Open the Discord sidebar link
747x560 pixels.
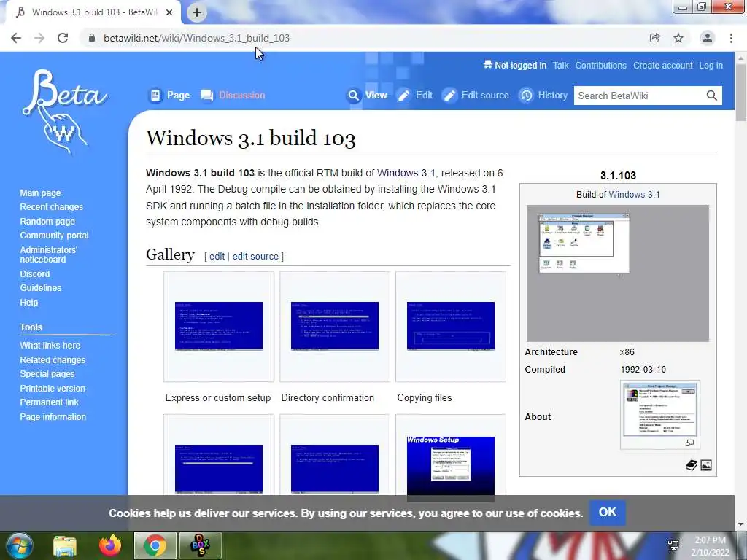click(35, 274)
